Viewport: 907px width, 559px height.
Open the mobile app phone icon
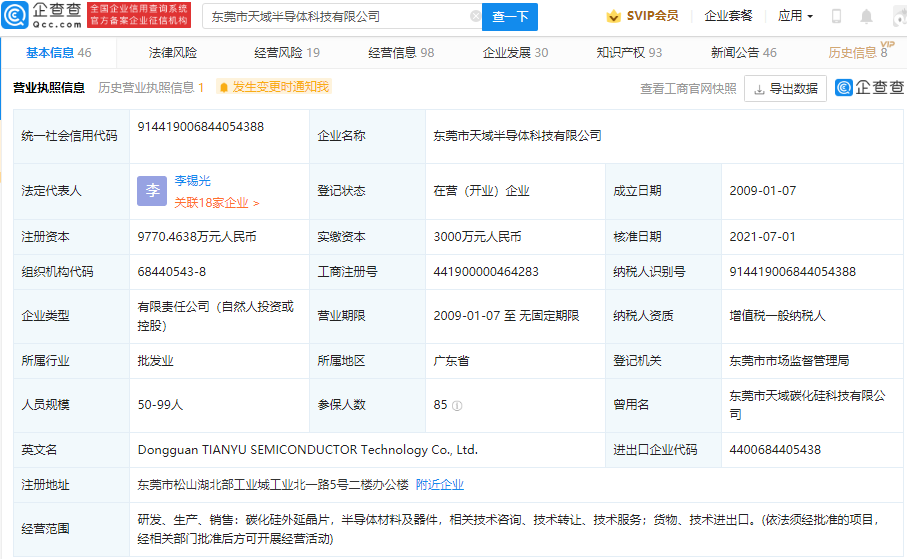837,17
